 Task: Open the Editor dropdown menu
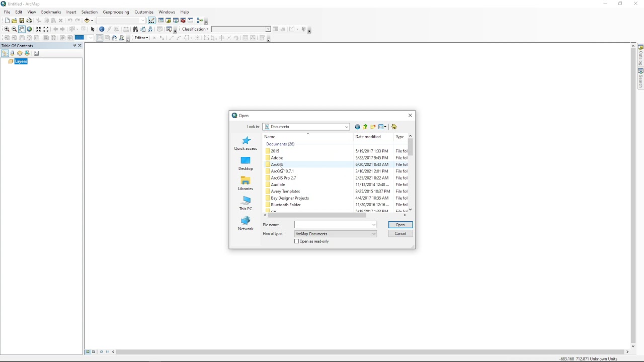pyautogui.click(x=141, y=38)
